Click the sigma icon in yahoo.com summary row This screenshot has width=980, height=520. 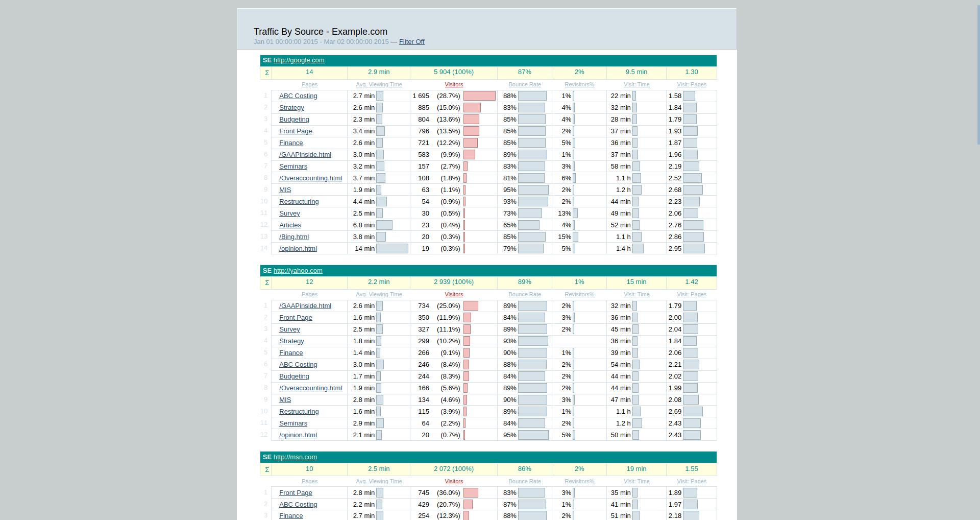pos(266,283)
